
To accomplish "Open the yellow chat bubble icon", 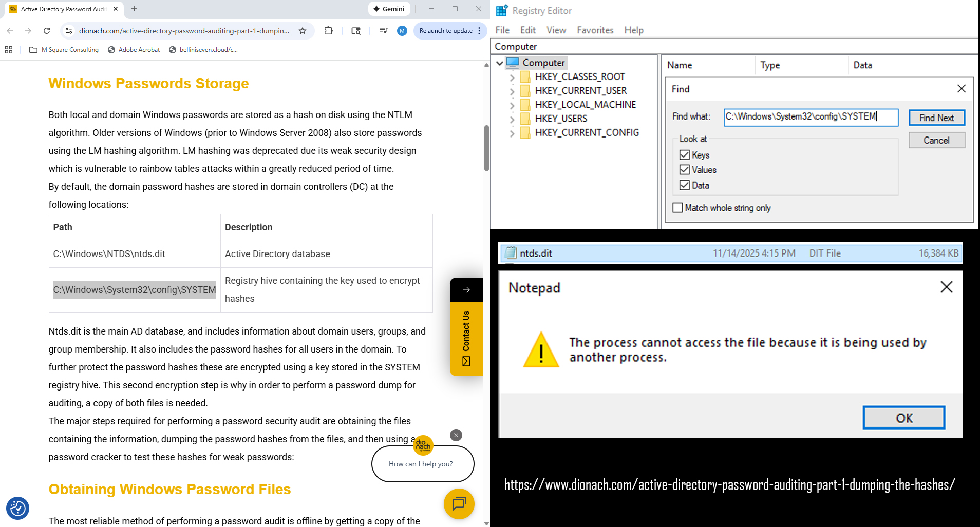I will (459, 503).
